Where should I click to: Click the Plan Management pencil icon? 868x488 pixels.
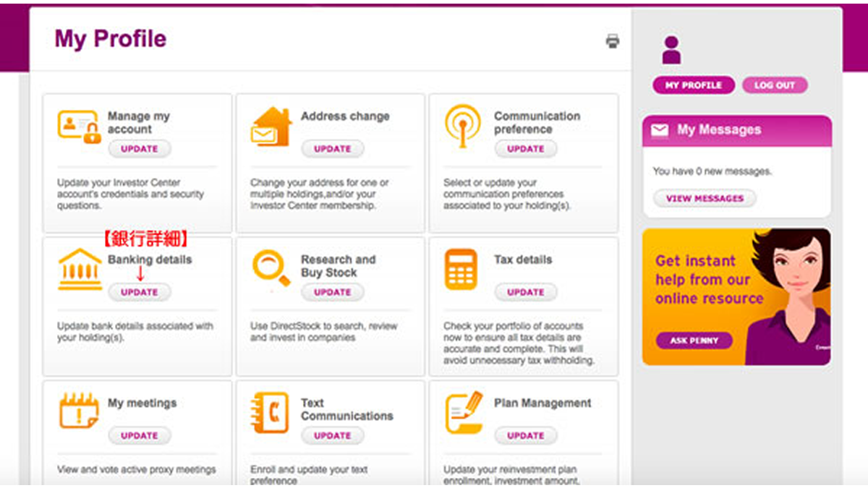click(464, 412)
